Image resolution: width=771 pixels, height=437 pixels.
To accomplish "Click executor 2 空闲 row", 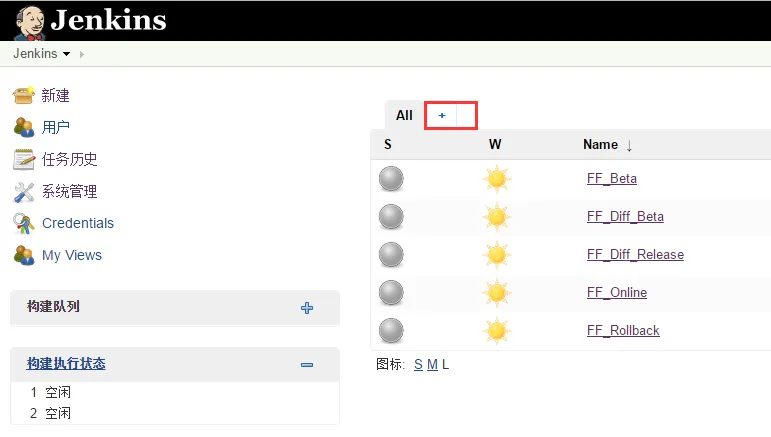I will click(175, 413).
